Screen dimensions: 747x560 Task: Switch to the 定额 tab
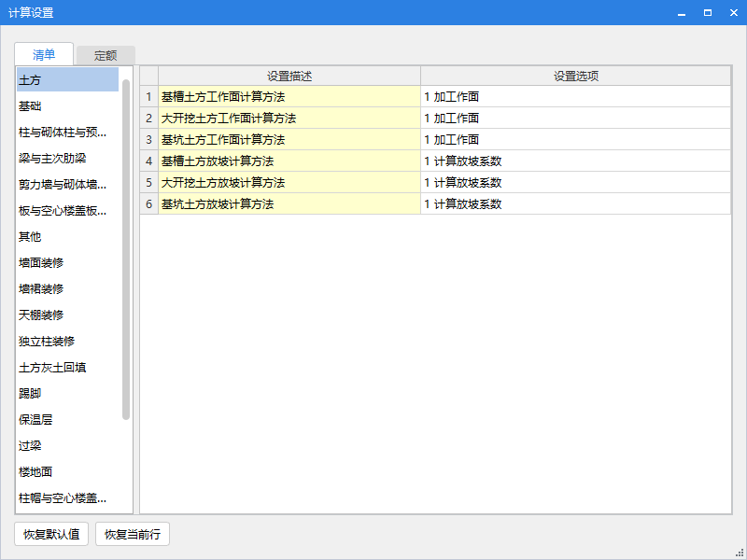[106, 55]
